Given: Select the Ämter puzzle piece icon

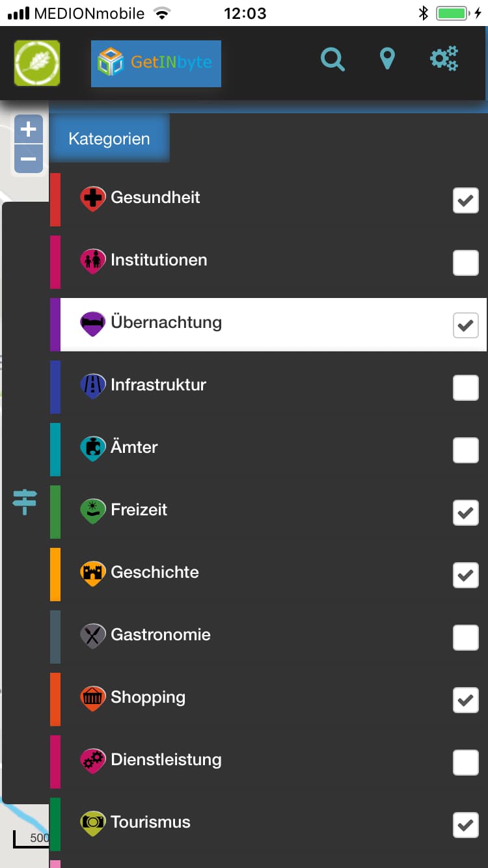Looking at the screenshot, I should tap(92, 448).
